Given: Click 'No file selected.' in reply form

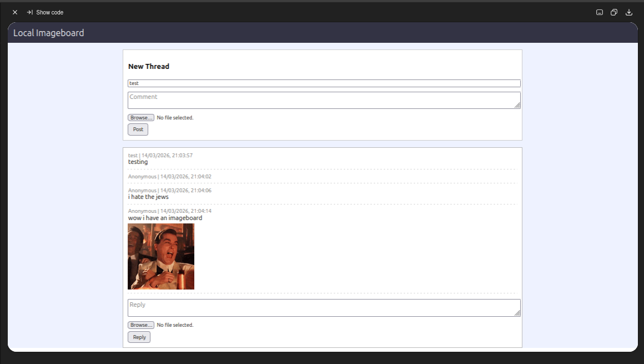Looking at the screenshot, I should click(x=175, y=325).
